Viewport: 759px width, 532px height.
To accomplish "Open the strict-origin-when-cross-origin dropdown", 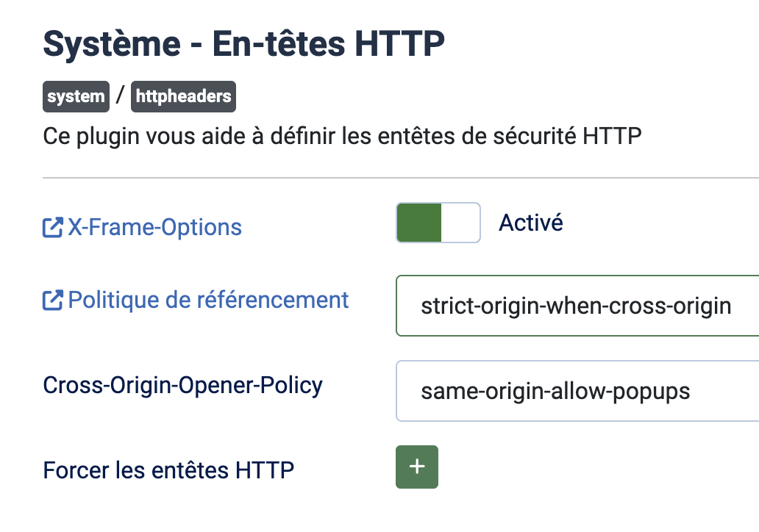I will click(577, 306).
